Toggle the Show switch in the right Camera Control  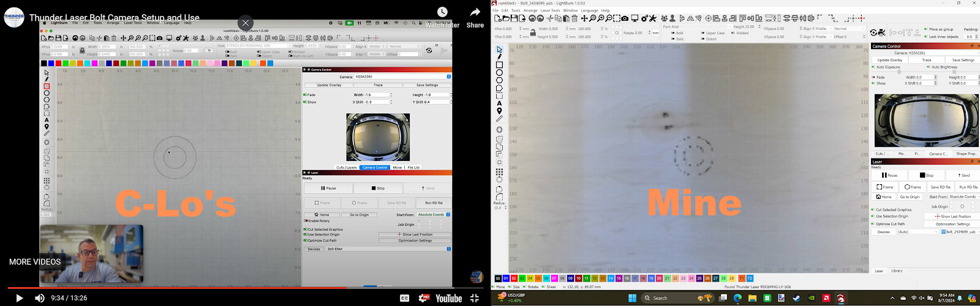873,83
